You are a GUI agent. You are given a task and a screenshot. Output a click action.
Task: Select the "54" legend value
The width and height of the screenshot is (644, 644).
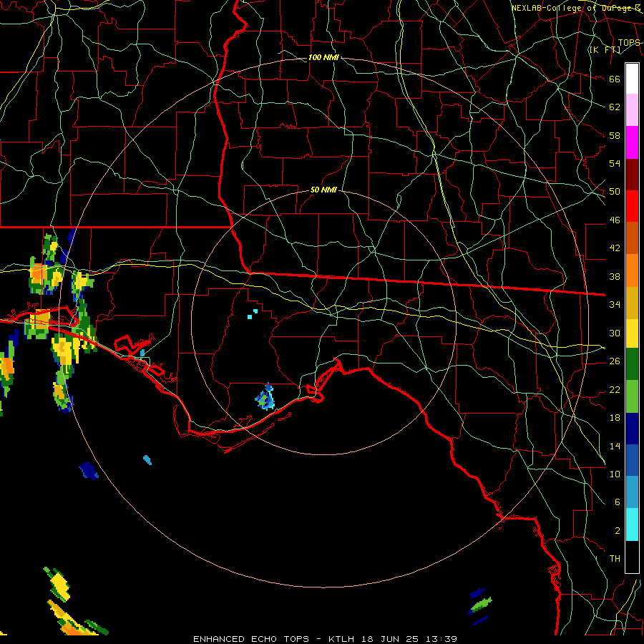coord(615,163)
